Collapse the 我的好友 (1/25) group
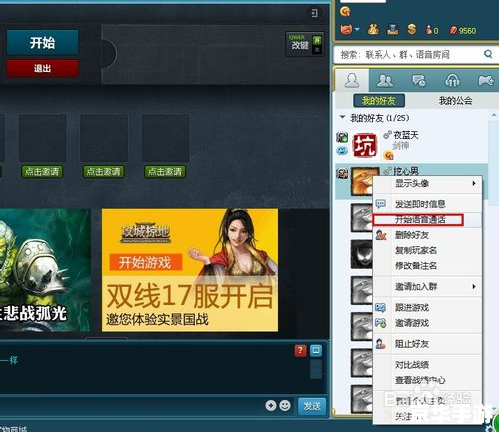The height and width of the screenshot is (432, 499). [342, 117]
